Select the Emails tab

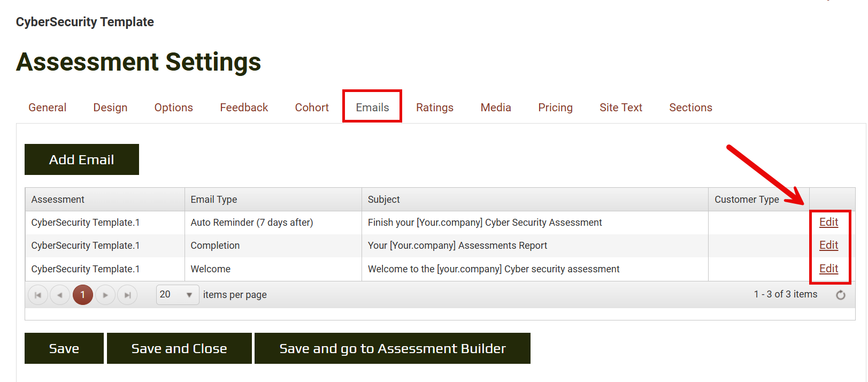[372, 108]
